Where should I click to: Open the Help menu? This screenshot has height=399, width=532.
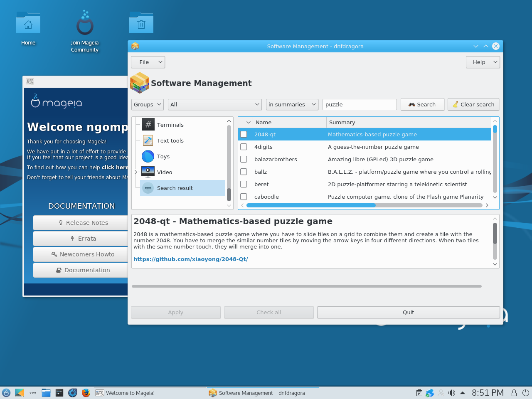point(483,62)
